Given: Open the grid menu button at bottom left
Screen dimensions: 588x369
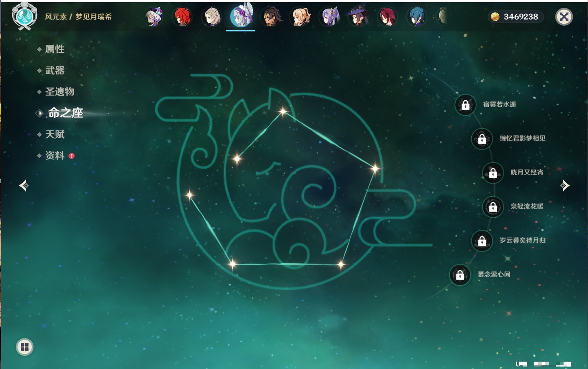Looking at the screenshot, I should pos(24,347).
